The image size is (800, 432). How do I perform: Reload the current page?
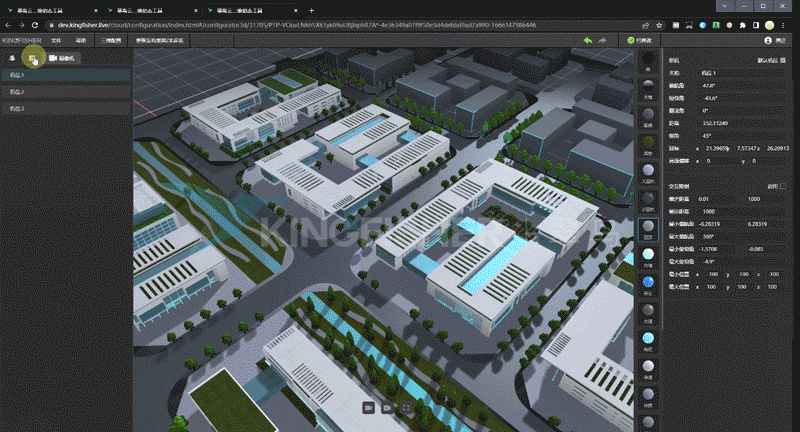click(35, 25)
